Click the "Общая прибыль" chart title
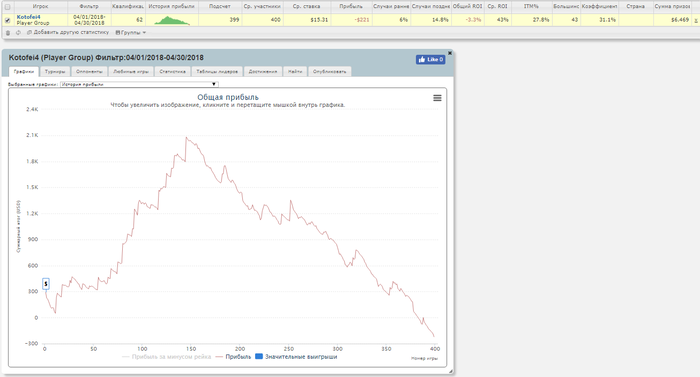 click(x=228, y=97)
